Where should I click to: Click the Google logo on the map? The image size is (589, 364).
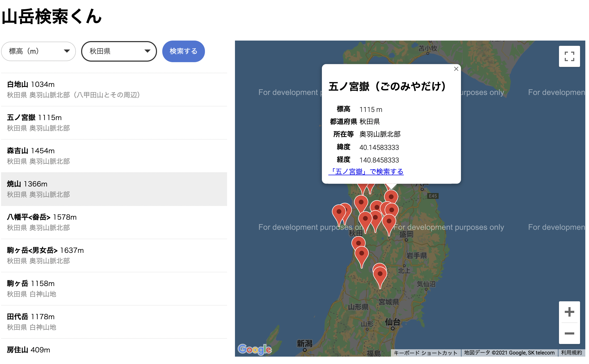pos(254,349)
